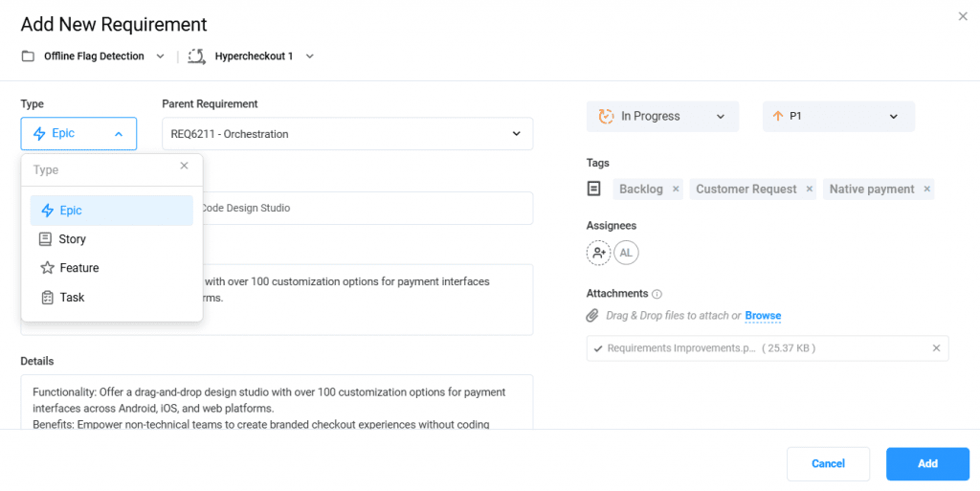Click the attachments info icon

coord(657,294)
